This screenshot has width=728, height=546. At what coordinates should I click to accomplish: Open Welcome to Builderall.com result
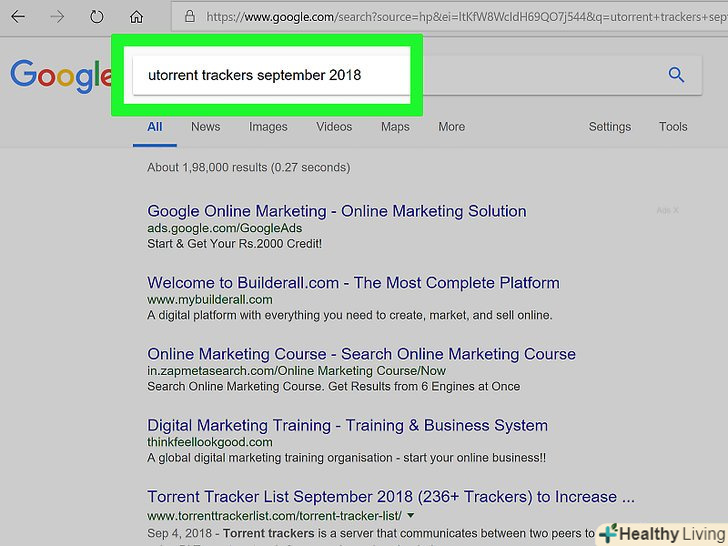point(353,283)
